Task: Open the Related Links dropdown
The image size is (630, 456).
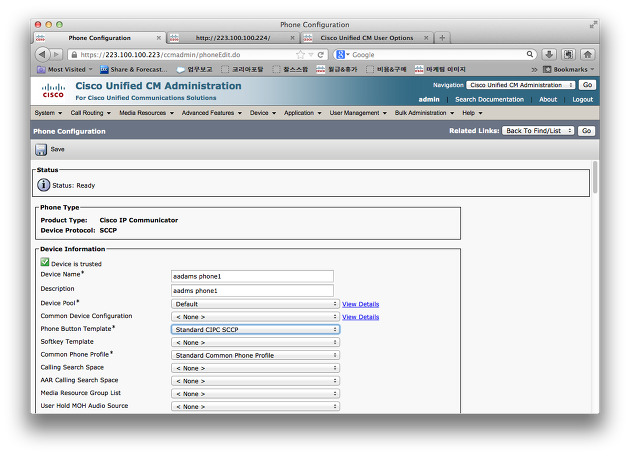Action: pos(538,131)
